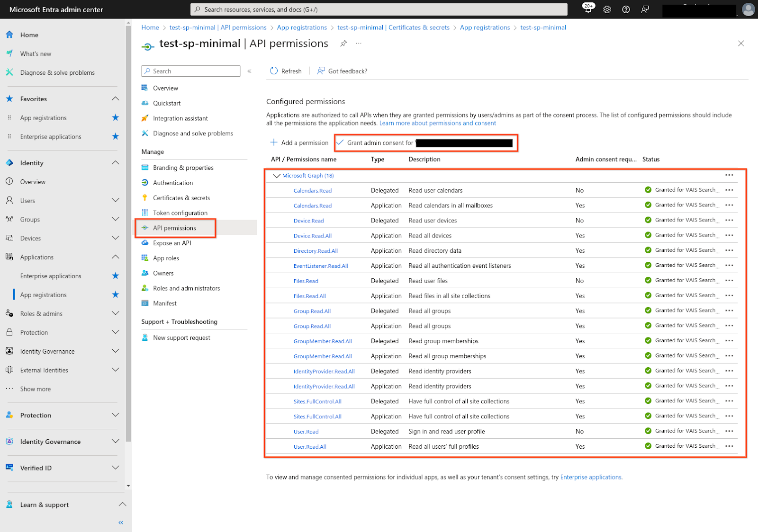Toggle star for Enterprise applications under Applications

(115, 275)
